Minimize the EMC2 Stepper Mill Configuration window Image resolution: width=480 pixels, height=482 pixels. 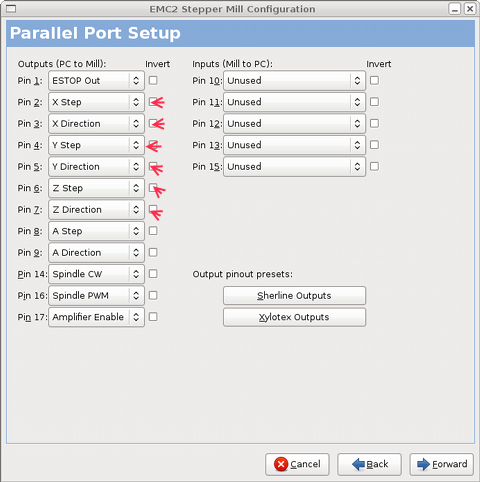[x=455, y=9]
